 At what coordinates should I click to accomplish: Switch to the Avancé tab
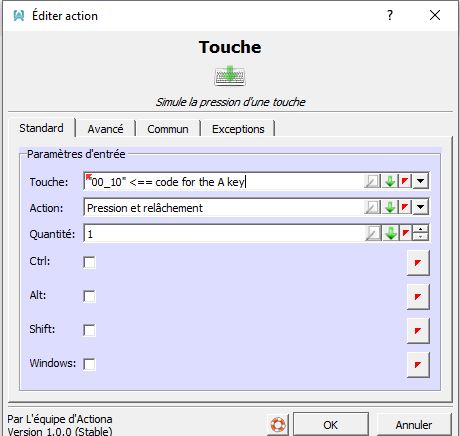click(x=105, y=129)
